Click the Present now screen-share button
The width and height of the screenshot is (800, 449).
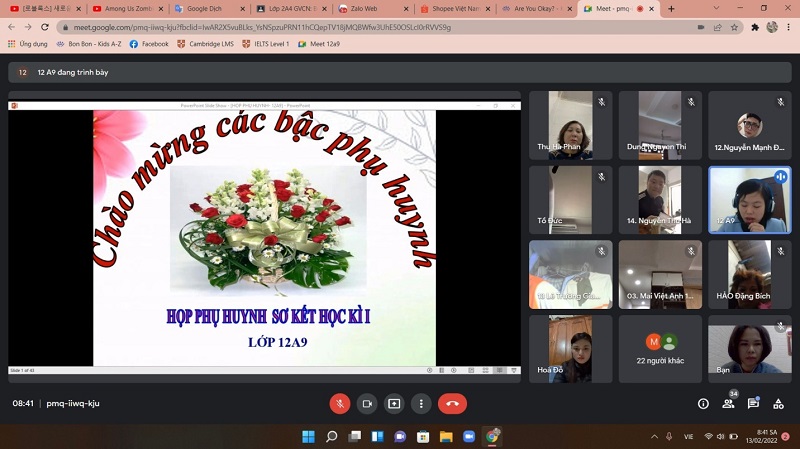point(394,403)
